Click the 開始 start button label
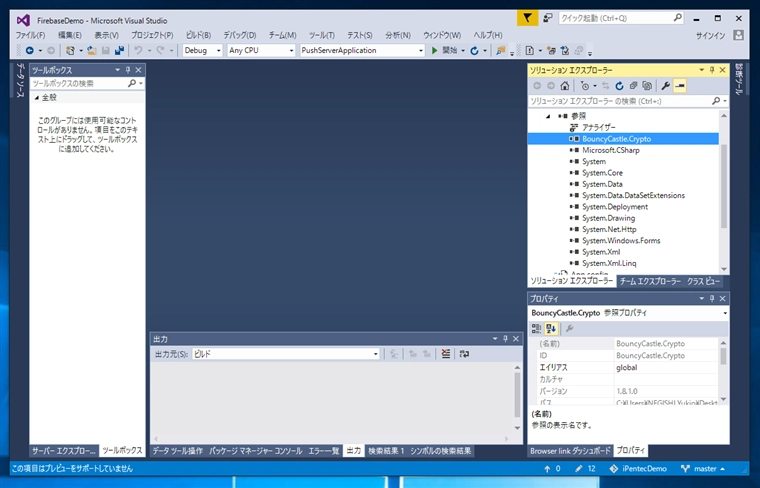760x488 pixels. [x=450, y=50]
